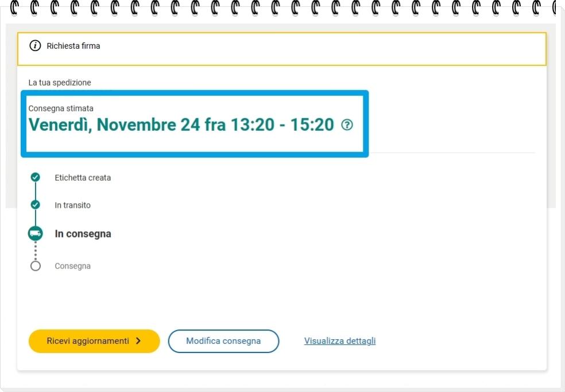Click the In transito checkmark icon

[36, 205]
